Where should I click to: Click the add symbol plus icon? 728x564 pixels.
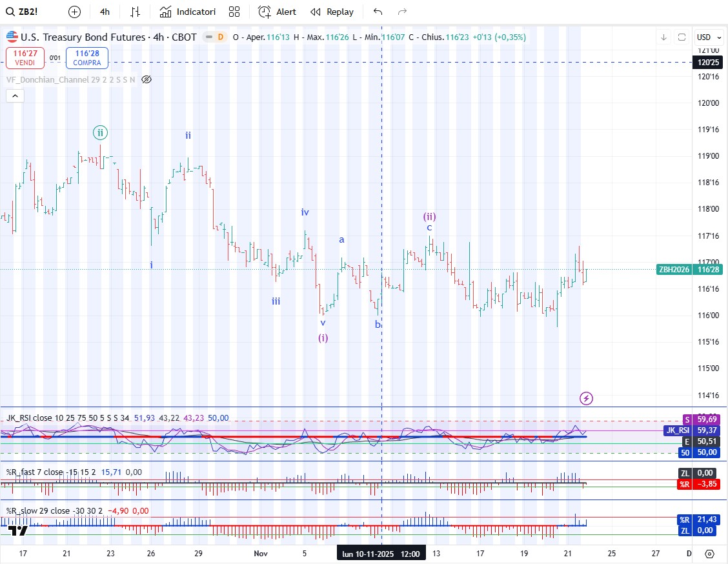click(x=75, y=12)
